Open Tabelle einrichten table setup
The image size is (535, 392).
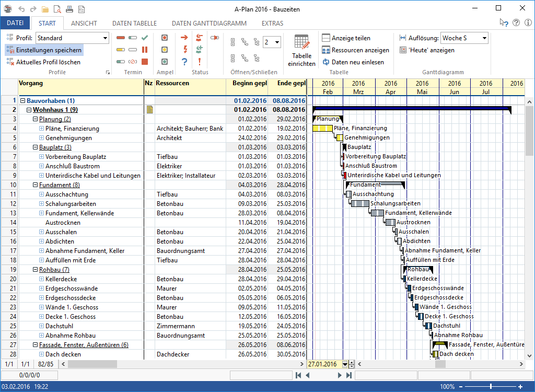pos(301,51)
